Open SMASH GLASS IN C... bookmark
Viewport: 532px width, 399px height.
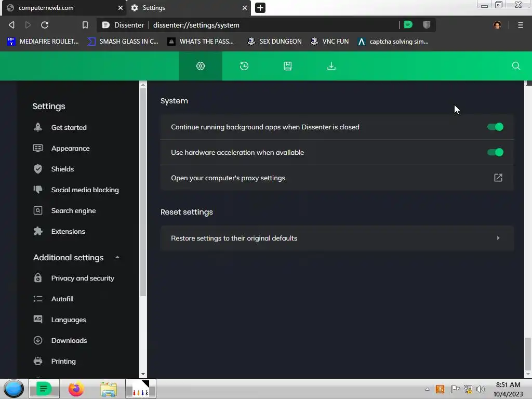(123, 42)
